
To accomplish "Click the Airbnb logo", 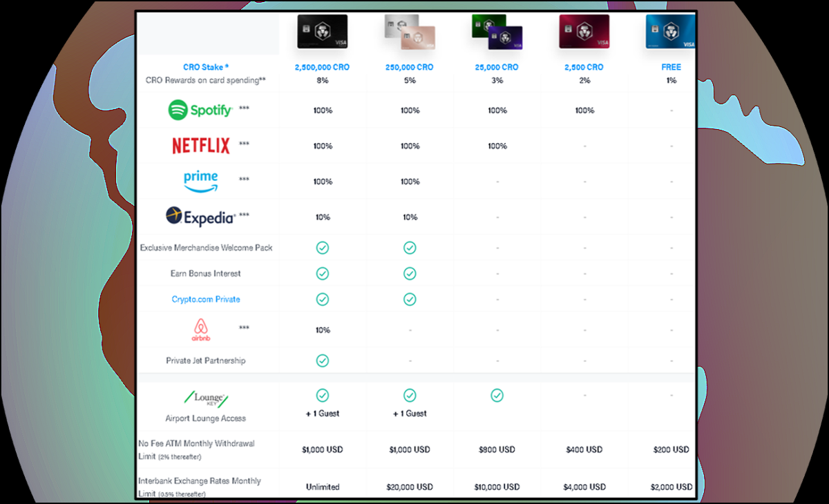I will 200,330.
